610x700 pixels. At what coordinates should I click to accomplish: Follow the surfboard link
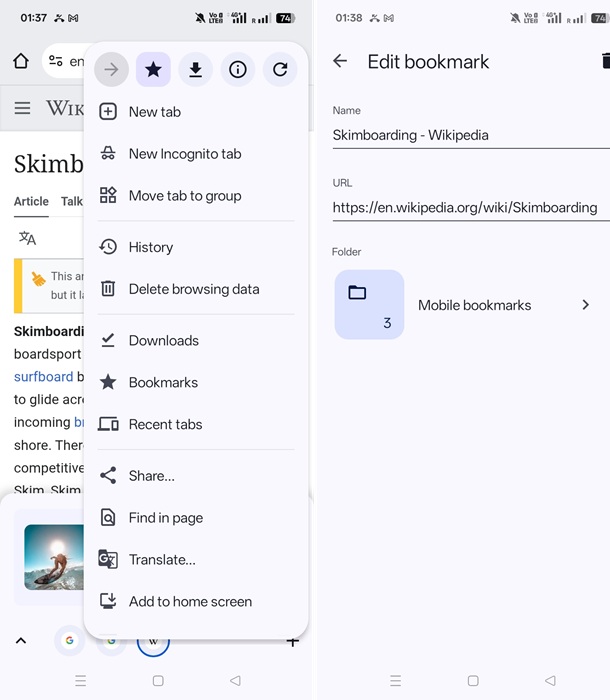pyautogui.click(x=43, y=377)
